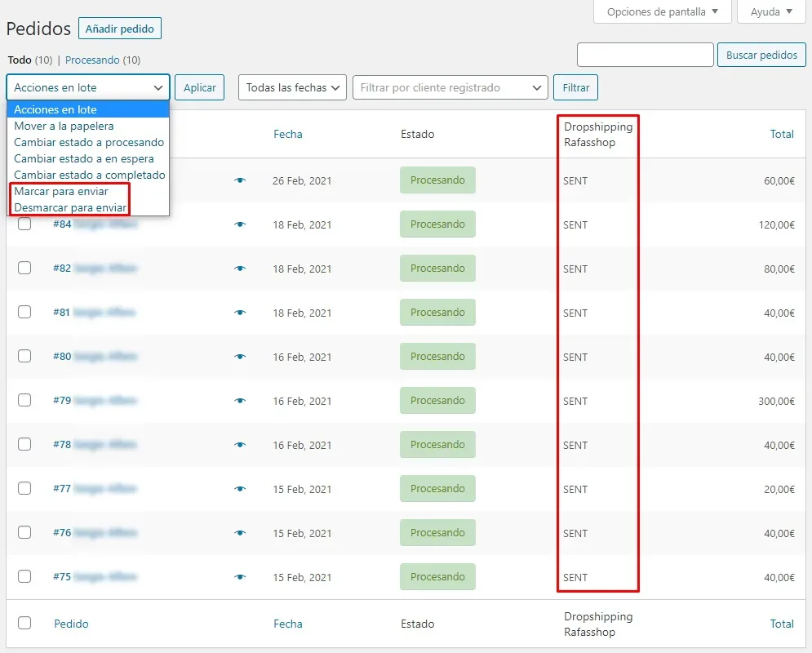Click the Añadir pedido button
The width and height of the screenshot is (812, 653).
pyautogui.click(x=120, y=29)
